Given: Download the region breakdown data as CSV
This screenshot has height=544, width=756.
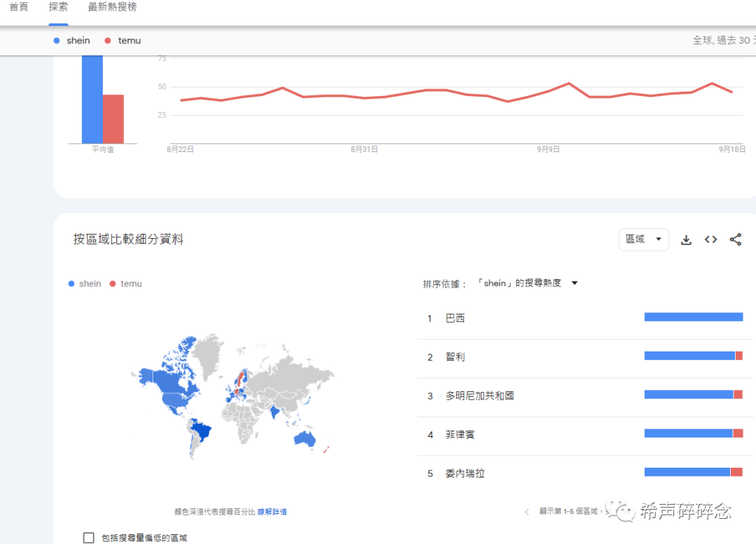Looking at the screenshot, I should (686, 239).
